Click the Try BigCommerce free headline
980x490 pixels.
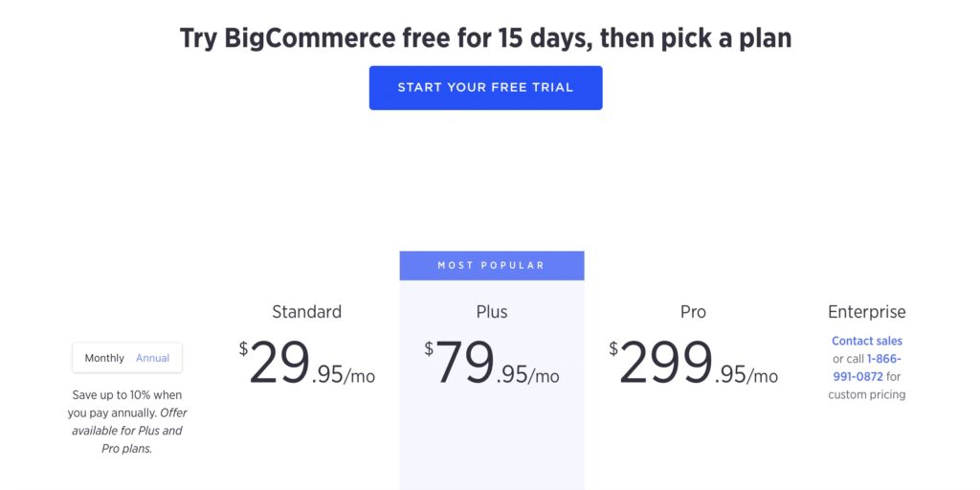click(x=485, y=38)
